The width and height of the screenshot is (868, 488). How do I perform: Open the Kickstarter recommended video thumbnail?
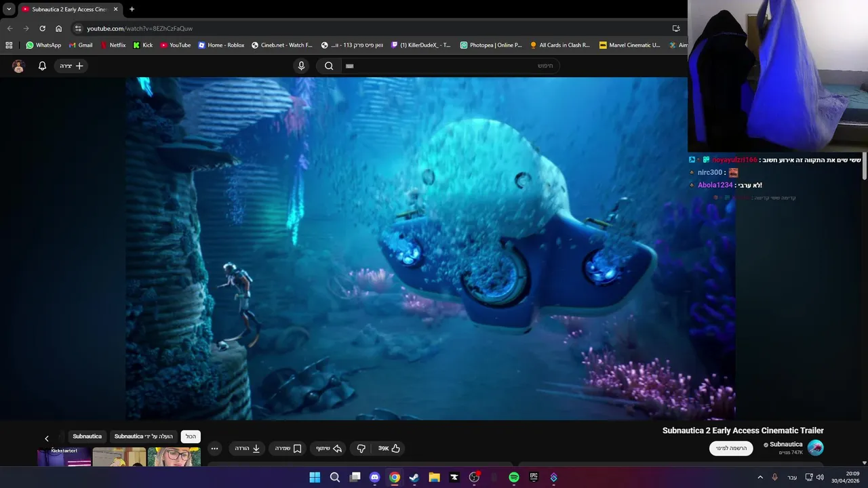[64, 457]
